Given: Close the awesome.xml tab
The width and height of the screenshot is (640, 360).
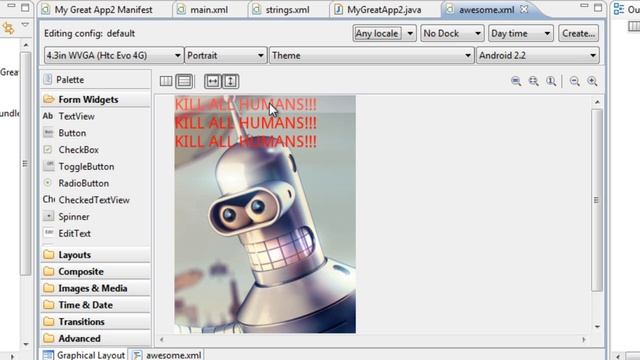Looking at the screenshot, I should click(524, 9).
